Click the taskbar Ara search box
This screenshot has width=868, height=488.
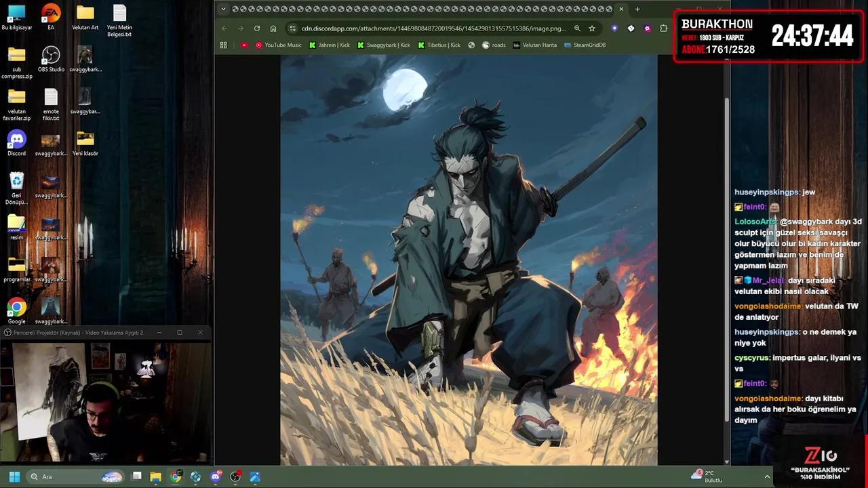pyautogui.click(x=75, y=476)
